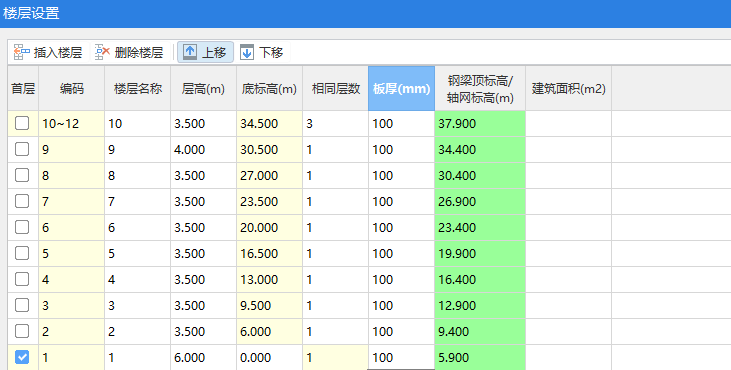Select 建筑面积 cell of floor 9
The height and width of the screenshot is (370, 731).
[569, 150]
